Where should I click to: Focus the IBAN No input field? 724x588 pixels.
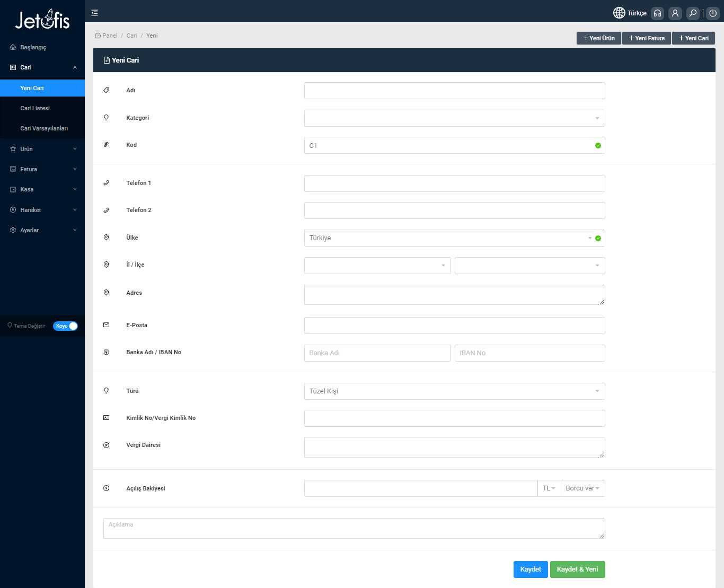(x=529, y=353)
